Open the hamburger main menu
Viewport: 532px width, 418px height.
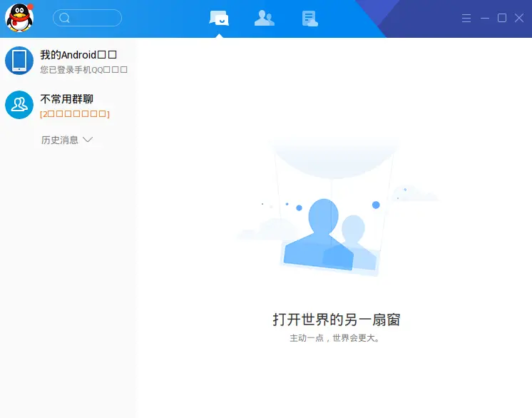click(466, 19)
